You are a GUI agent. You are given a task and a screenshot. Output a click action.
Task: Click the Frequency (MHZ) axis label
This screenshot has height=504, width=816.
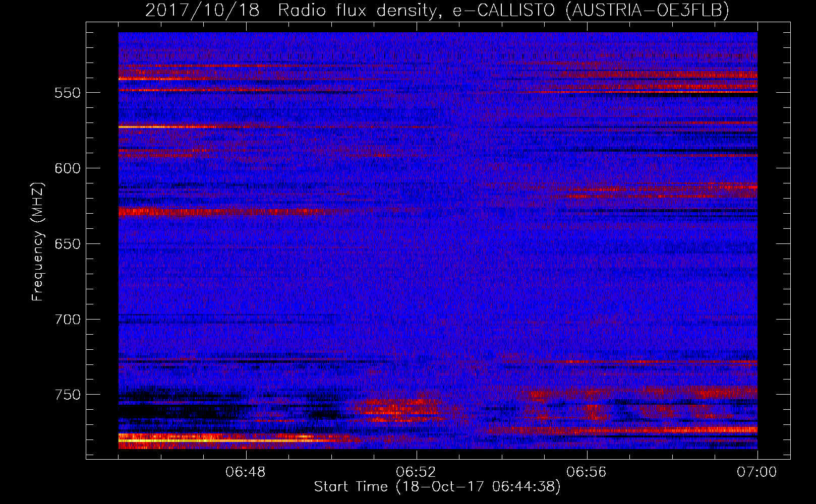click(x=38, y=241)
